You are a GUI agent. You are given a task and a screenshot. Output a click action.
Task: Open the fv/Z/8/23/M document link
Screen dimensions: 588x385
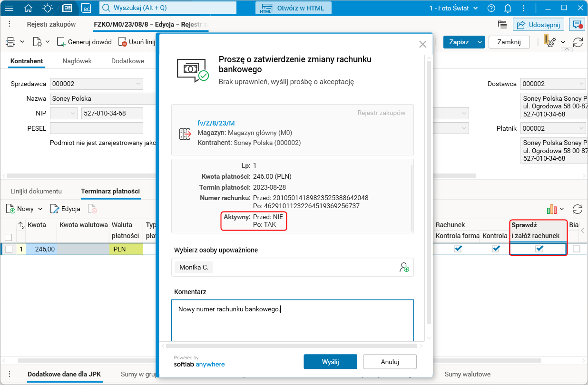(216, 123)
